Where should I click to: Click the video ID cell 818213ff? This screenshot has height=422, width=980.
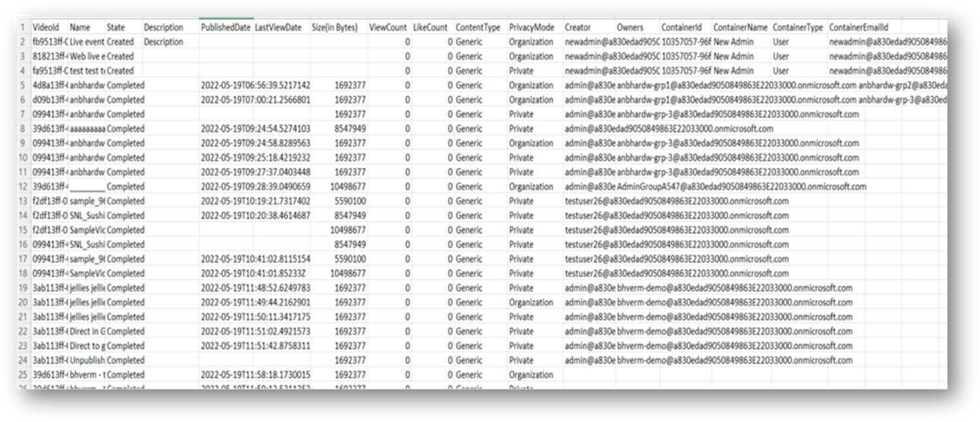pyautogui.click(x=49, y=56)
